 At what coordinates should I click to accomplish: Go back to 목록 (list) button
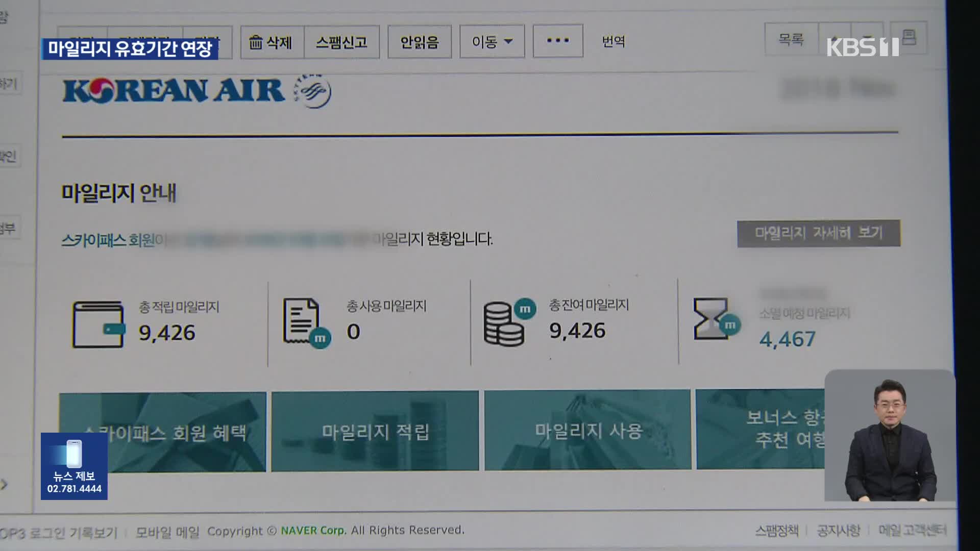pyautogui.click(x=791, y=39)
